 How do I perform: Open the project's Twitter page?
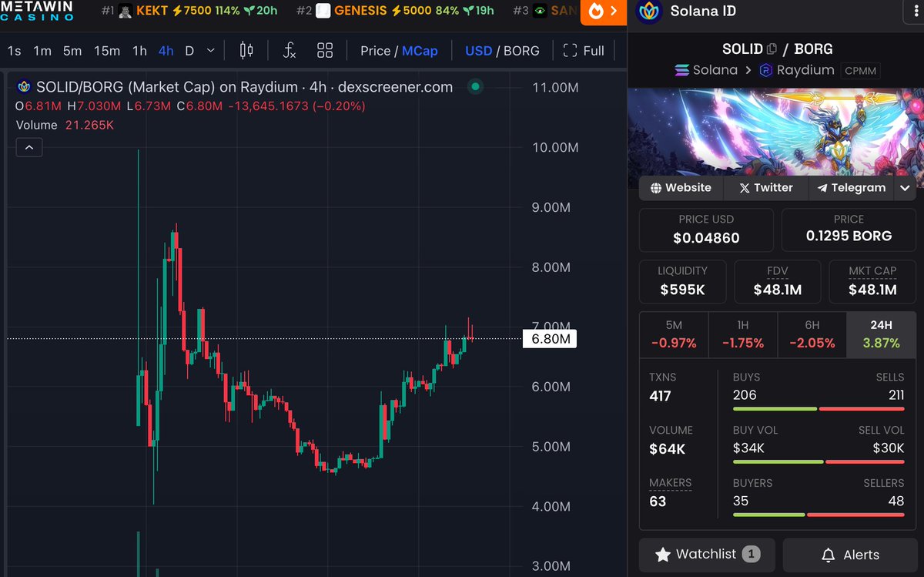pos(765,187)
